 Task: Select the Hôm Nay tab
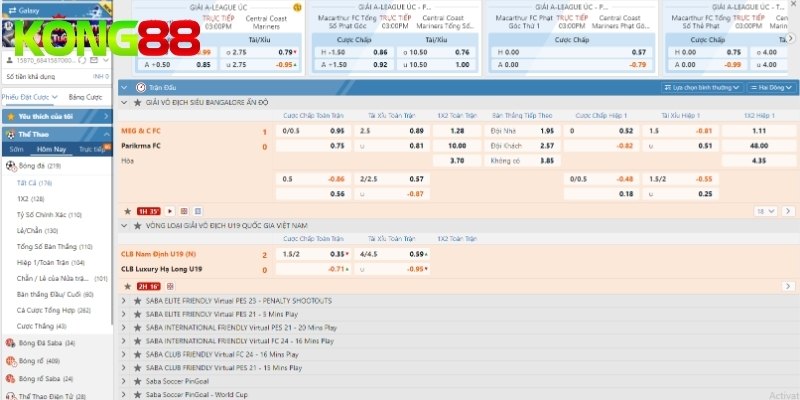pos(51,149)
